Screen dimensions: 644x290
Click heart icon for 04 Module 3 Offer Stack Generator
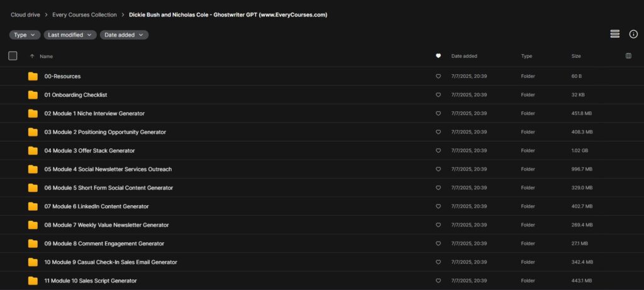(x=438, y=151)
